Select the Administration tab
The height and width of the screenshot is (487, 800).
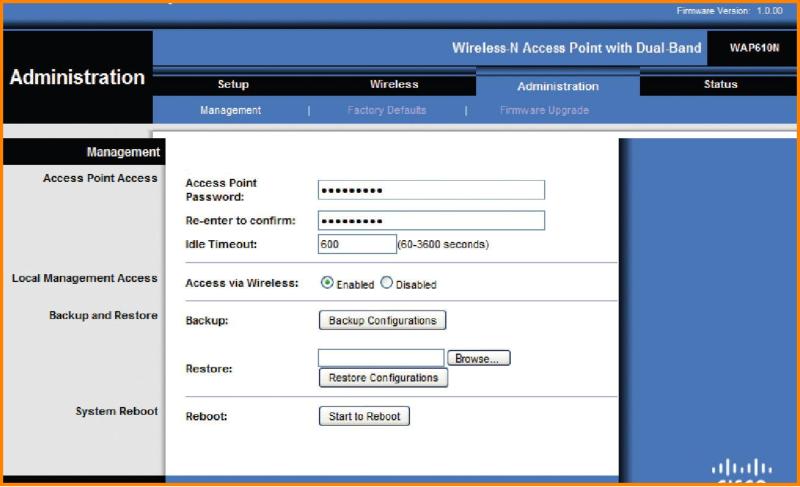558,86
